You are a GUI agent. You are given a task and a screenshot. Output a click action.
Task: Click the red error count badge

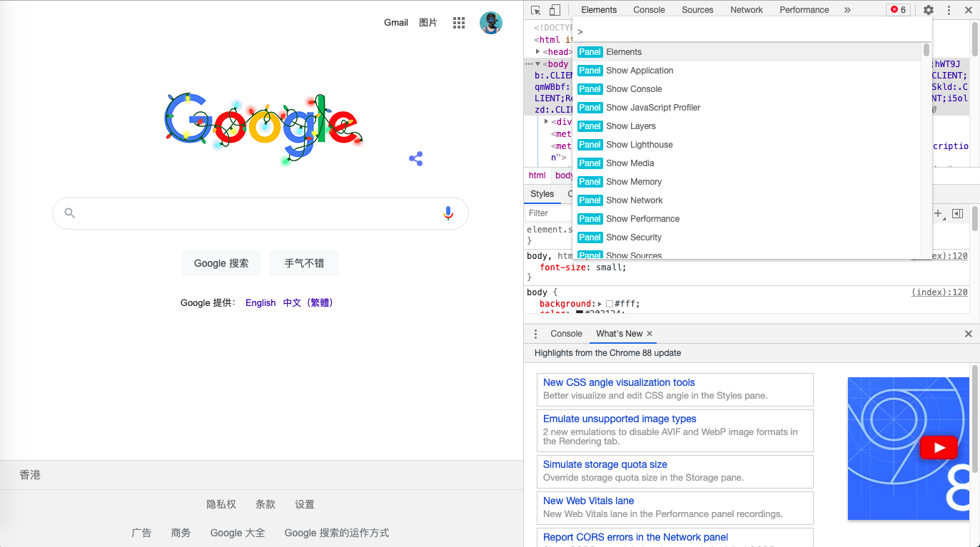(x=898, y=10)
